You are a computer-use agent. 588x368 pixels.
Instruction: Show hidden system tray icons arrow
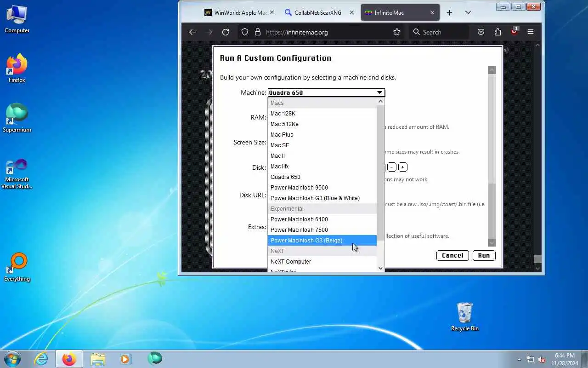tap(520, 359)
